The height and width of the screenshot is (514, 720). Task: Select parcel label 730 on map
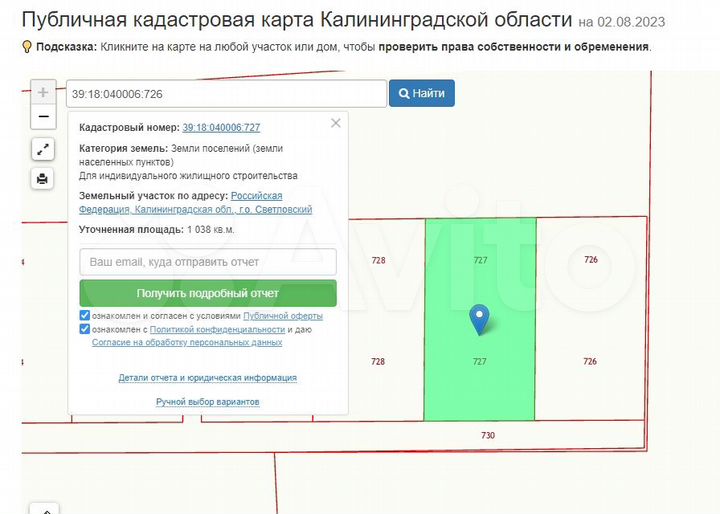488,435
